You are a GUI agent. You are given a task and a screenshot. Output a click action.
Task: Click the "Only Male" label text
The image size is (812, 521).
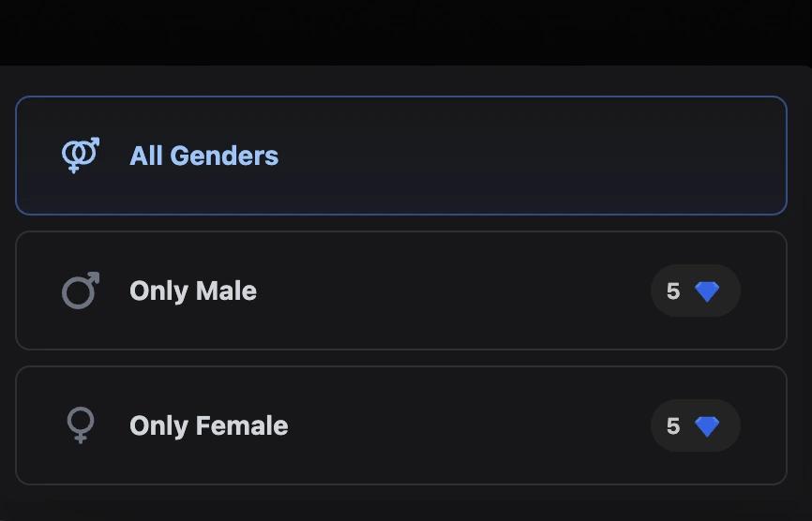(x=193, y=290)
